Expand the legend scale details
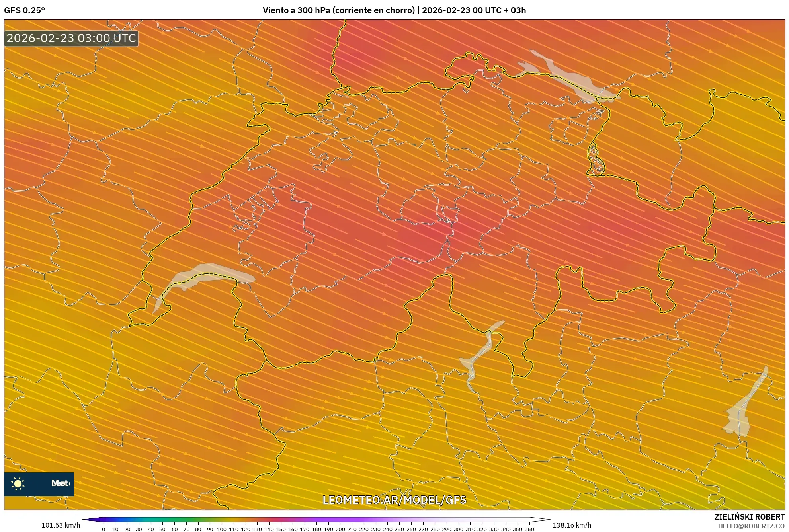 click(316, 518)
